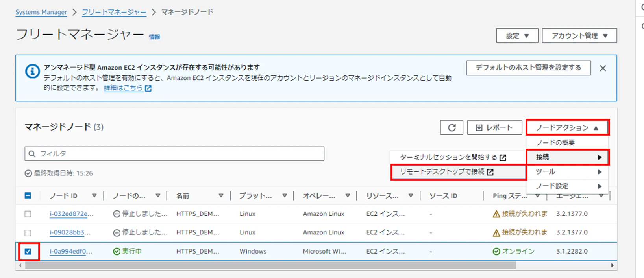
Task: Click the scroll-right arrow of the table scrollbar
Action: pyautogui.click(x=612, y=265)
